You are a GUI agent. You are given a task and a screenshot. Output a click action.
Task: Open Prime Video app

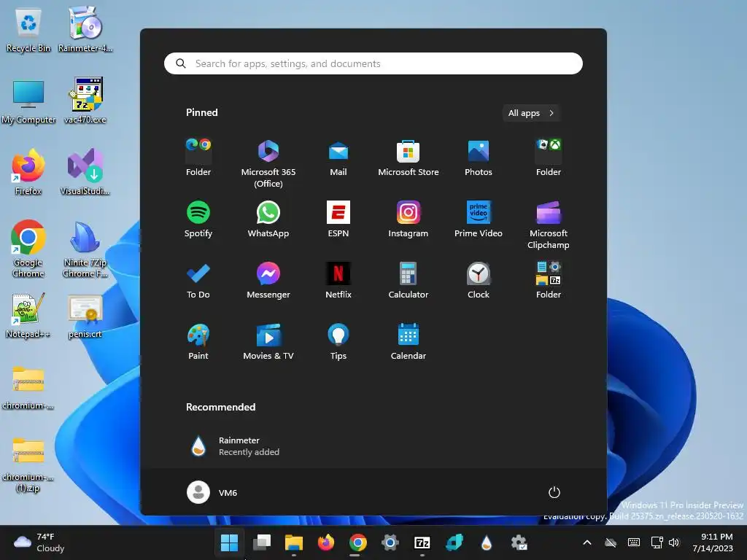coord(479,219)
